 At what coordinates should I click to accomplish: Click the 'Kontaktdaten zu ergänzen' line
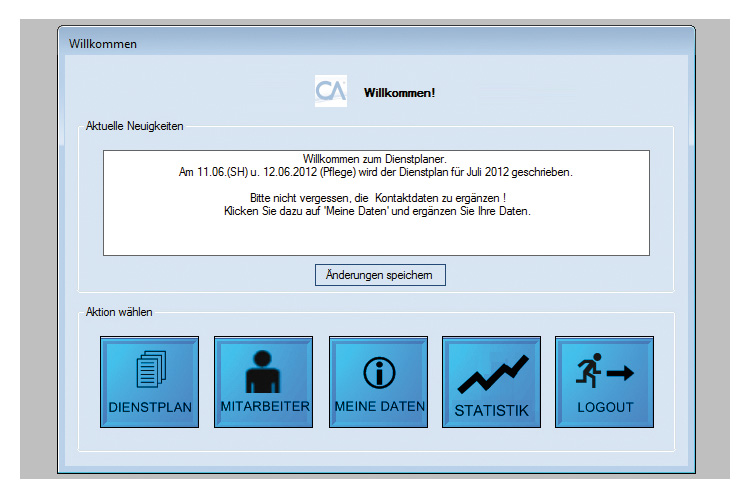(x=378, y=198)
